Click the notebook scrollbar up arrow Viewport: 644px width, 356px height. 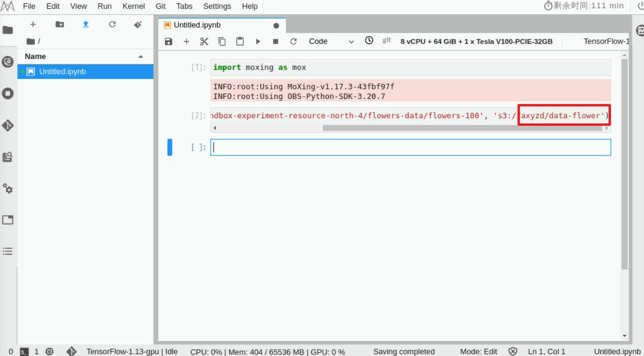(x=624, y=55)
